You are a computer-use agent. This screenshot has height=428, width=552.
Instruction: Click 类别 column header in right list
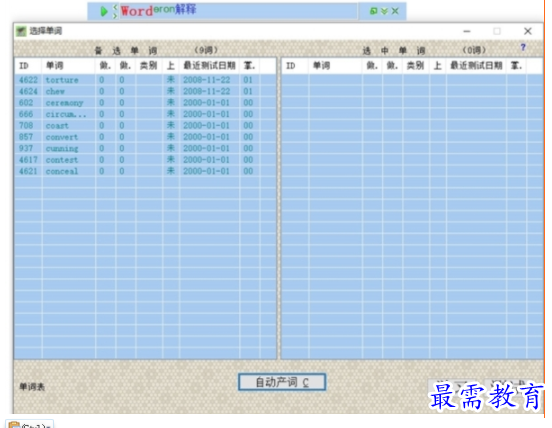(x=416, y=66)
